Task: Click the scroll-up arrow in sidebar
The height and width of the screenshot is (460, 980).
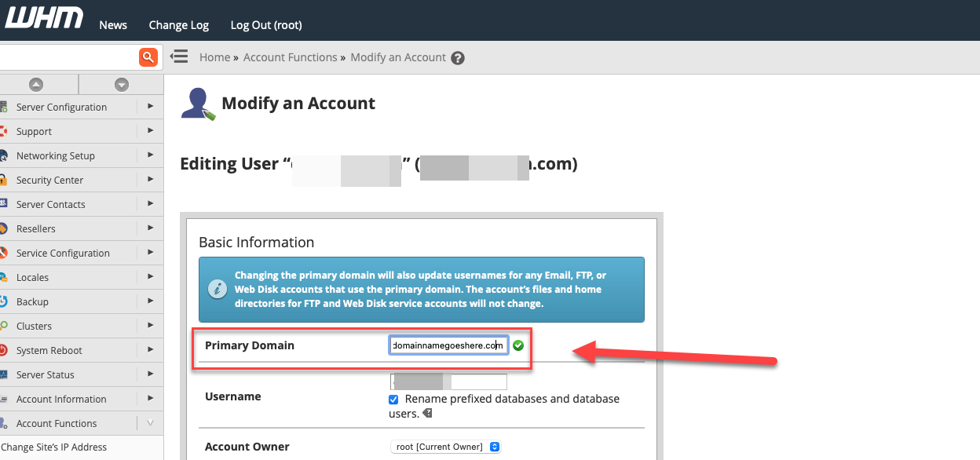Action: pos(36,85)
